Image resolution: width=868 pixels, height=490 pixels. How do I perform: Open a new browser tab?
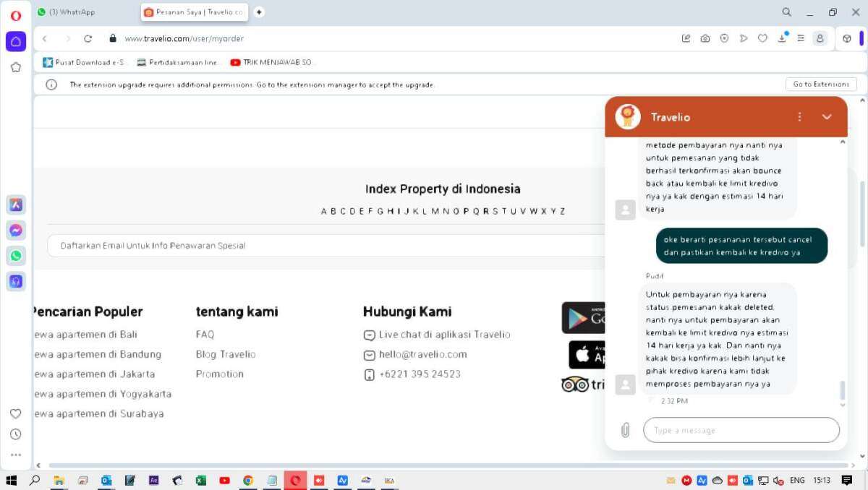click(259, 12)
